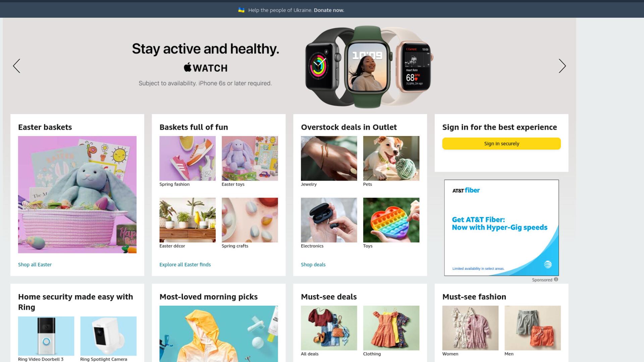Open Explore all Easter finds link
The width and height of the screenshot is (644, 362).
pyautogui.click(x=185, y=264)
